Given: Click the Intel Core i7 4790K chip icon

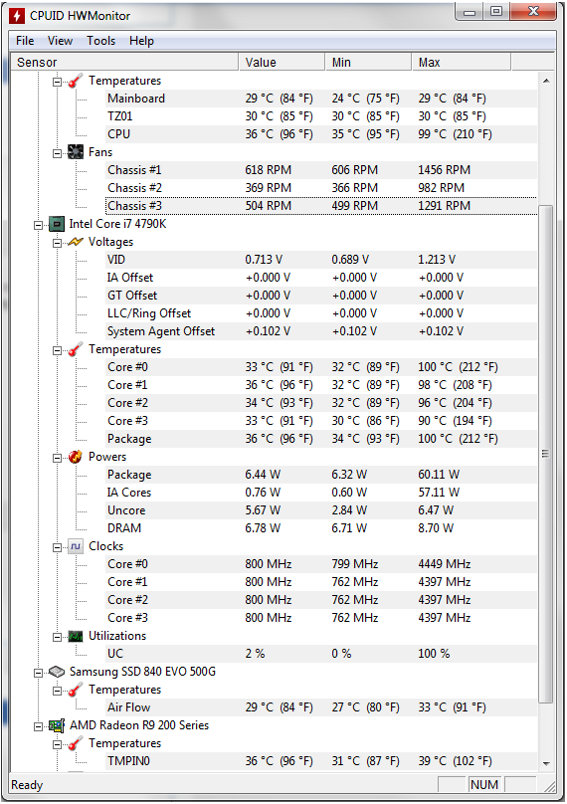Looking at the screenshot, I should (56, 224).
